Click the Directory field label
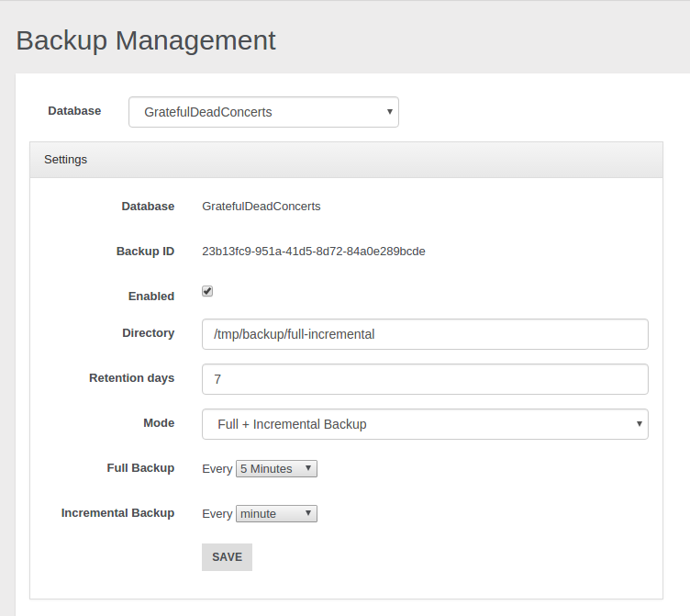 point(148,332)
